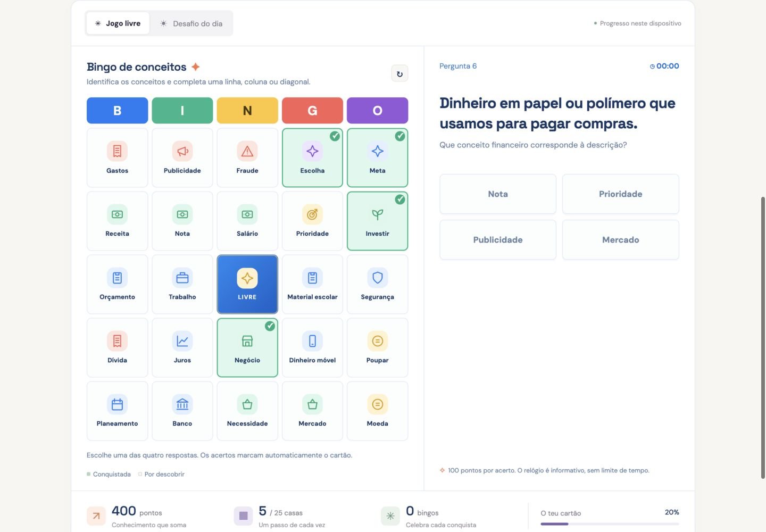Screen dimensions: 766x532
Task: Choose the Prioridade answer button
Action: click(x=620, y=194)
